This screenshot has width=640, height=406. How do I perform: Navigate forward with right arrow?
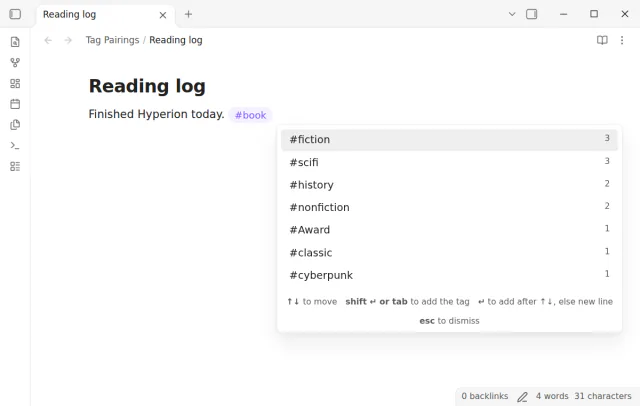pos(68,40)
